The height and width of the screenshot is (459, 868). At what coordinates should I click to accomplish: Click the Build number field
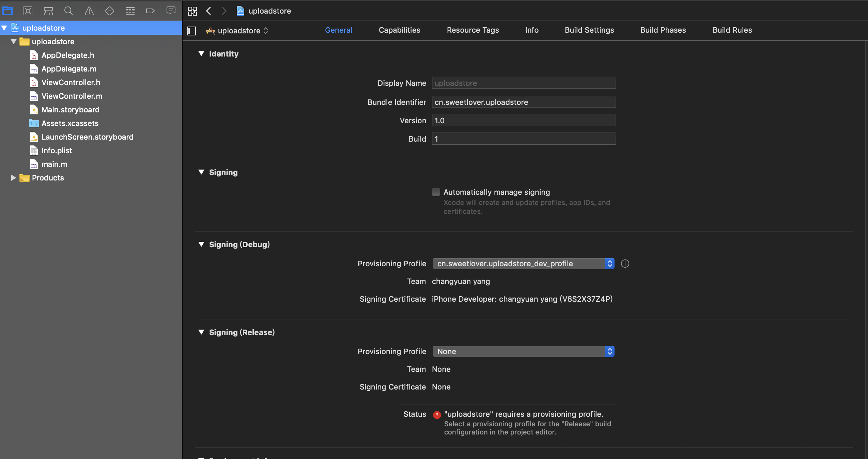point(524,139)
